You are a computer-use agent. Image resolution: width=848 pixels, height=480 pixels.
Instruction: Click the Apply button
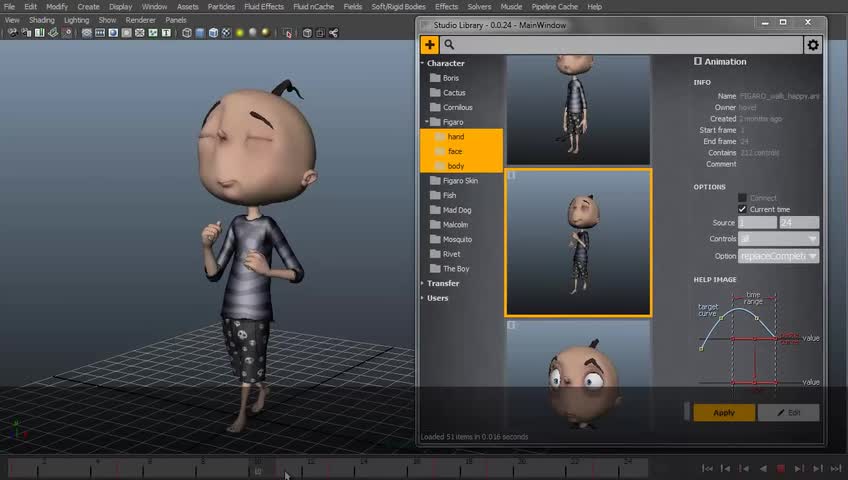[724, 412]
